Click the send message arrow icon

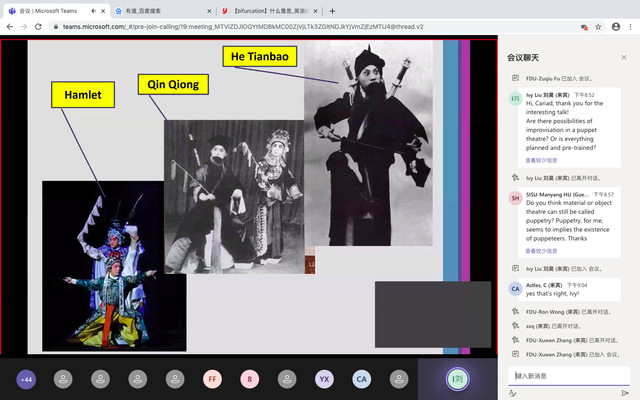coord(625,393)
